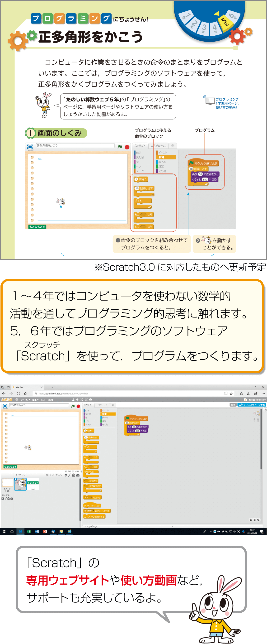Zoom in the scripts area with the plus magnifier
Screen dimensions: 267x644
click(x=258, y=520)
